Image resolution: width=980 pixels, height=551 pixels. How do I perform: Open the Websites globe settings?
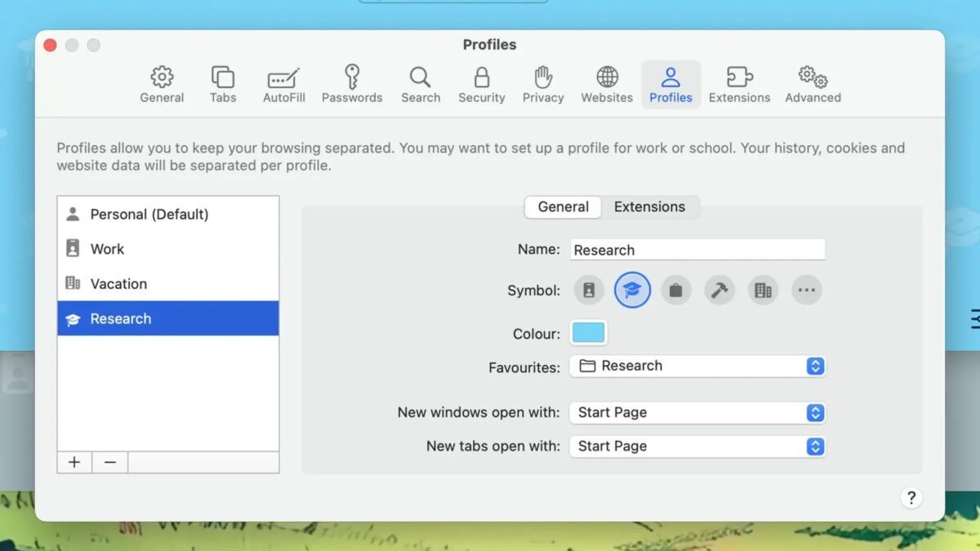607,85
